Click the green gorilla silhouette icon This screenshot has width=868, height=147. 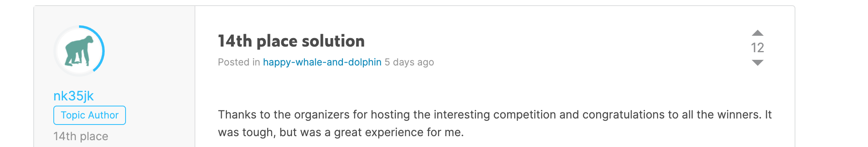(x=79, y=51)
